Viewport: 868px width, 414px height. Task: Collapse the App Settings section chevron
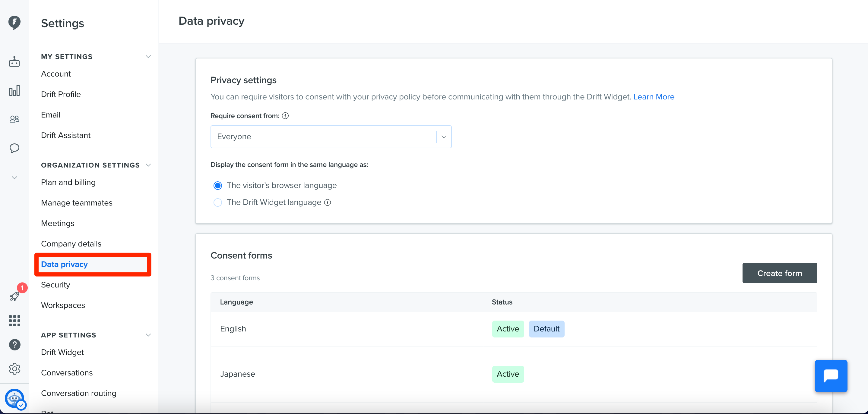coord(148,335)
